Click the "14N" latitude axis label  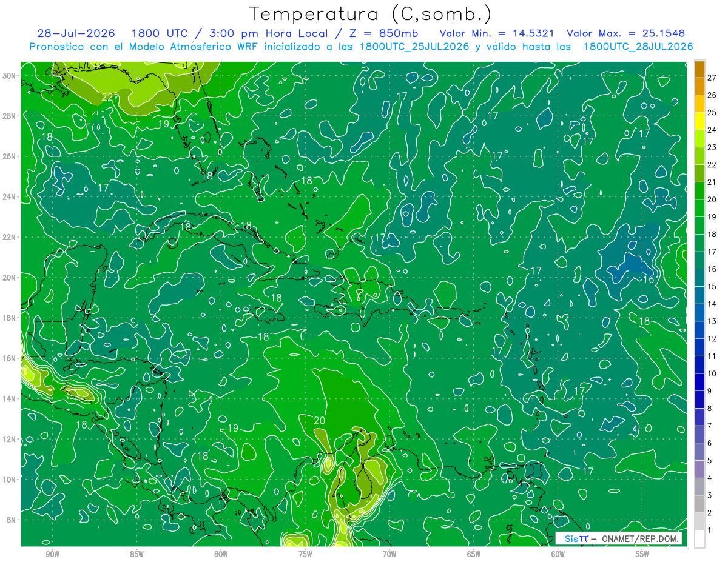pyautogui.click(x=10, y=399)
